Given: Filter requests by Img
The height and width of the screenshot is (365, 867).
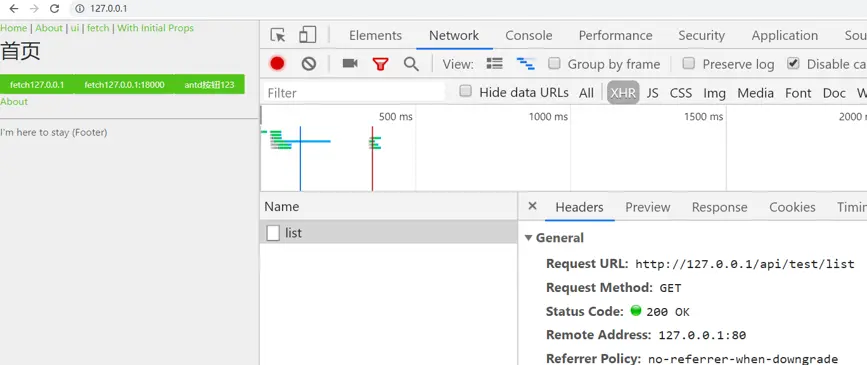Looking at the screenshot, I should [714, 93].
